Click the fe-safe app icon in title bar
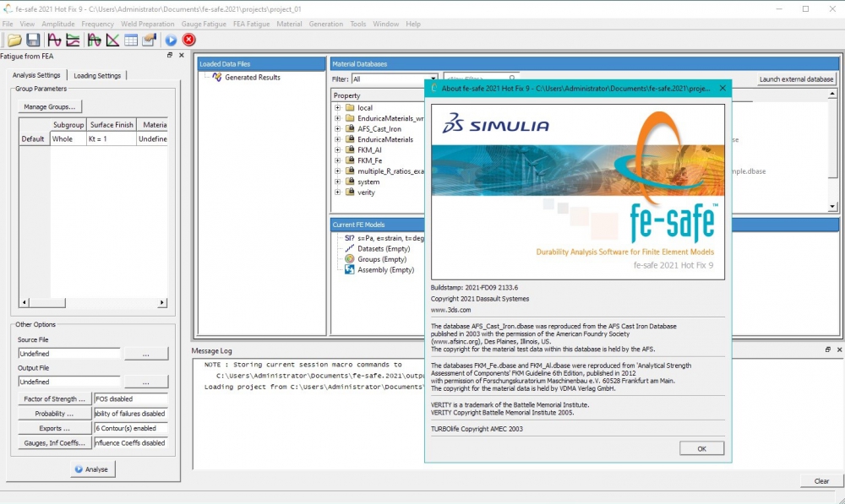The width and height of the screenshot is (845, 504). (x=8, y=8)
